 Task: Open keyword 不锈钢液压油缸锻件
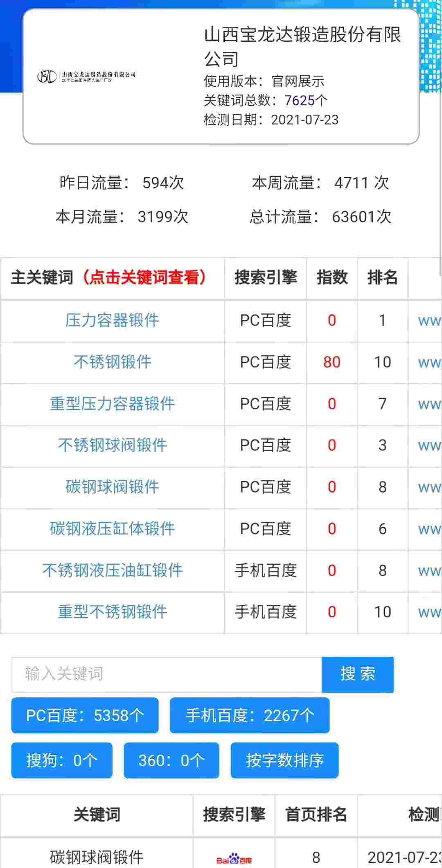click(112, 571)
